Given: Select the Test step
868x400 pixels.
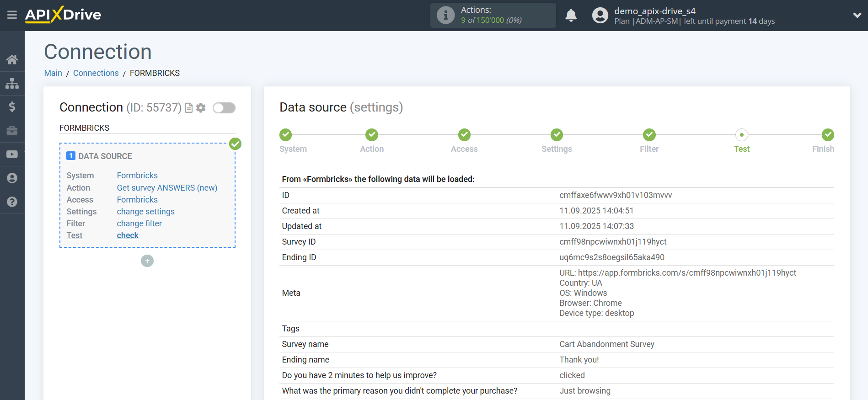Looking at the screenshot, I should tap(741, 149).
